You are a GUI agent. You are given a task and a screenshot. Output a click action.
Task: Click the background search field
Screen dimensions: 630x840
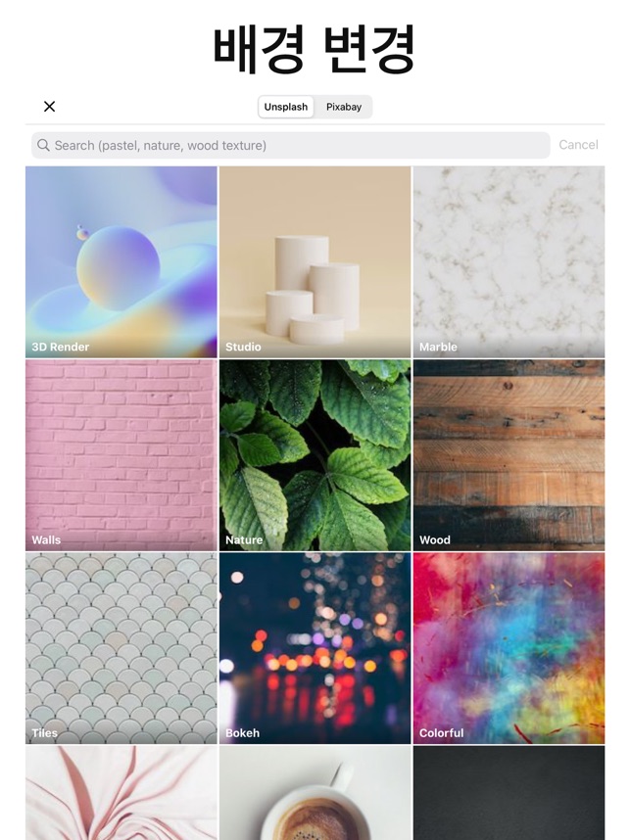(x=291, y=145)
